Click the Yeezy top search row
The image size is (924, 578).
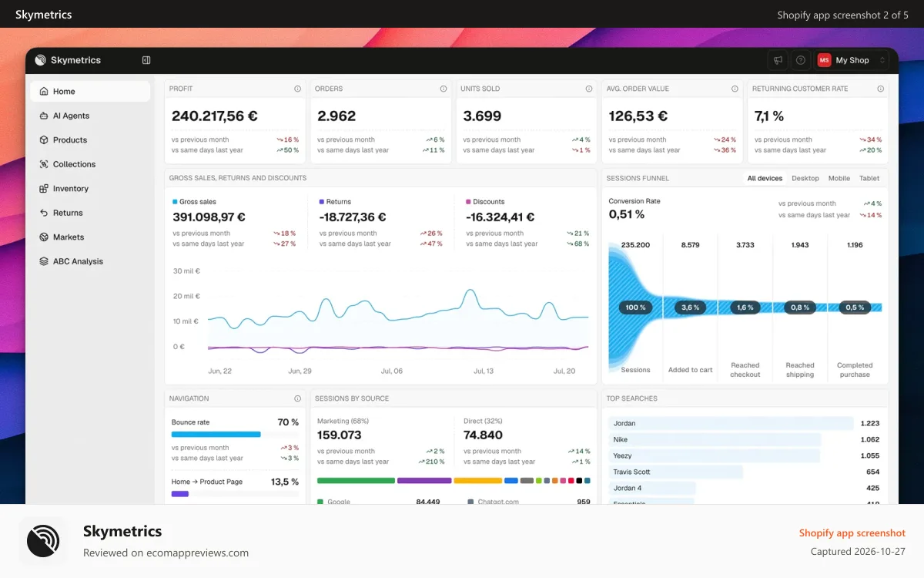744,455
